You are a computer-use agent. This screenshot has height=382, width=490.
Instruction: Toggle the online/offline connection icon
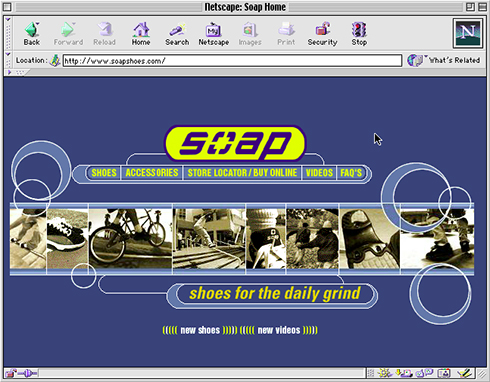[27, 373]
